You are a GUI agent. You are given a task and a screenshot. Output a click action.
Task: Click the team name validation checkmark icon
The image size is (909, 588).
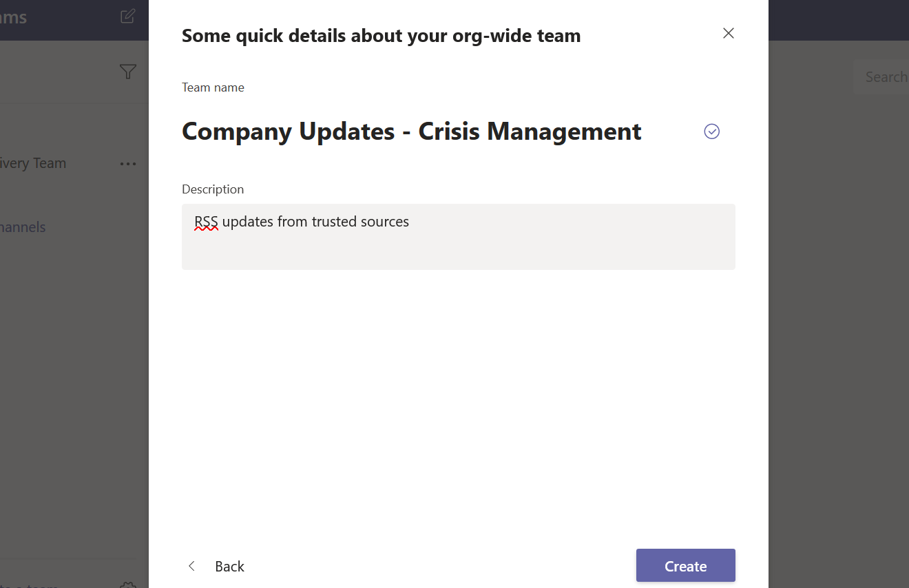click(x=711, y=132)
